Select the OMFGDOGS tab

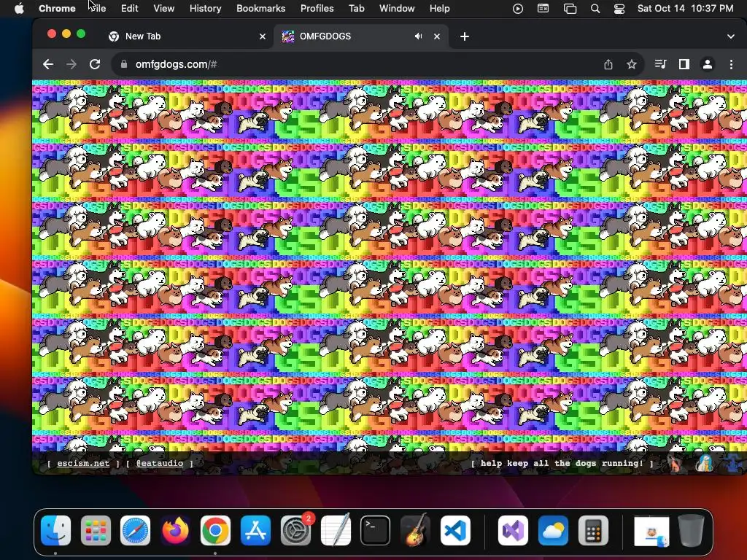click(x=361, y=36)
